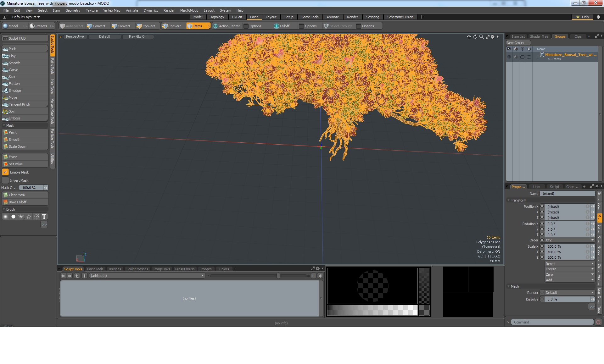Switch to the Shader Tree tab
This screenshot has width=604, height=364.
(x=539, y=36)
